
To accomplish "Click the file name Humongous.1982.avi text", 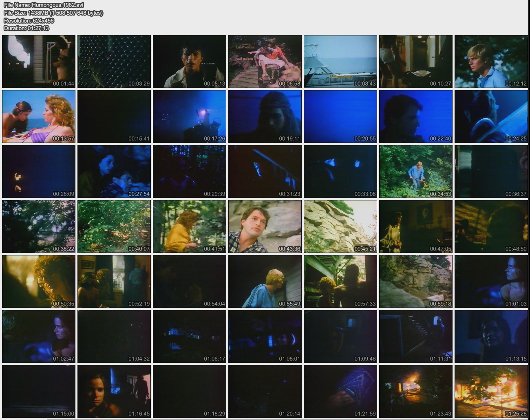I will [44, 5].
